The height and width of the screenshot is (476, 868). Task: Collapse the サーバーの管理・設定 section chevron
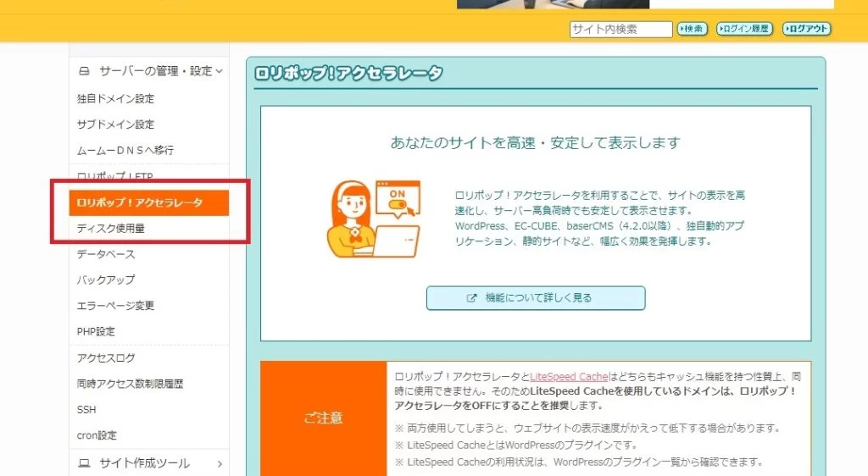[220, 71]
